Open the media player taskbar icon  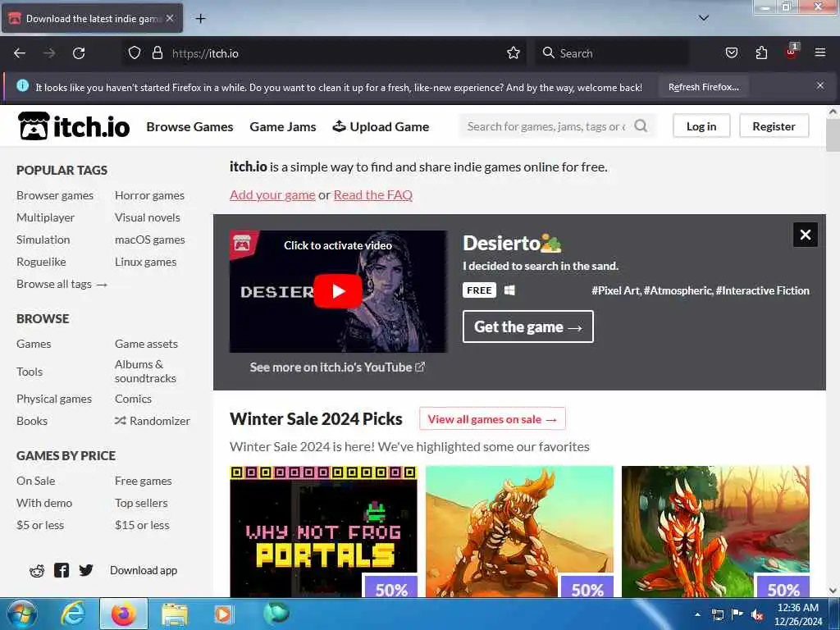coord(223,614)
